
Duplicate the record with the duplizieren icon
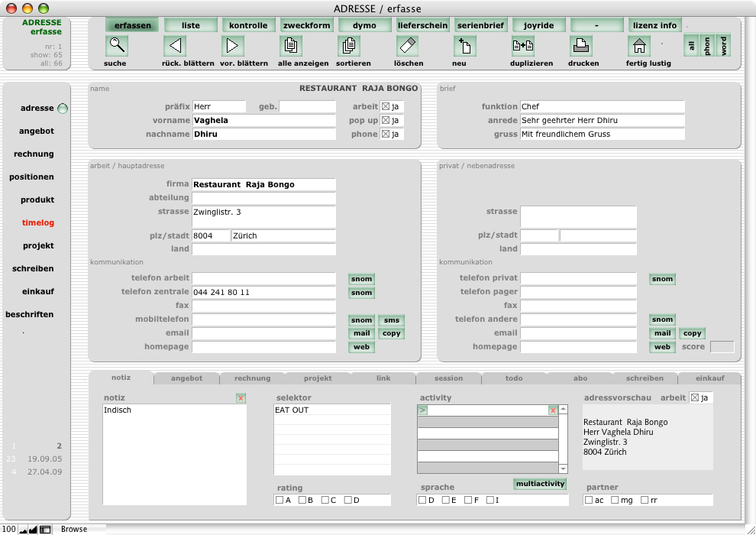pos(523,47)
